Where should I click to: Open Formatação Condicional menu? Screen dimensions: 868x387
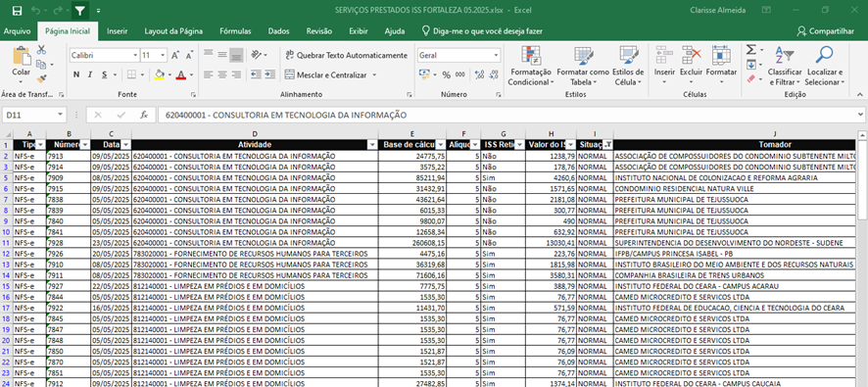[x=530, y=66]
